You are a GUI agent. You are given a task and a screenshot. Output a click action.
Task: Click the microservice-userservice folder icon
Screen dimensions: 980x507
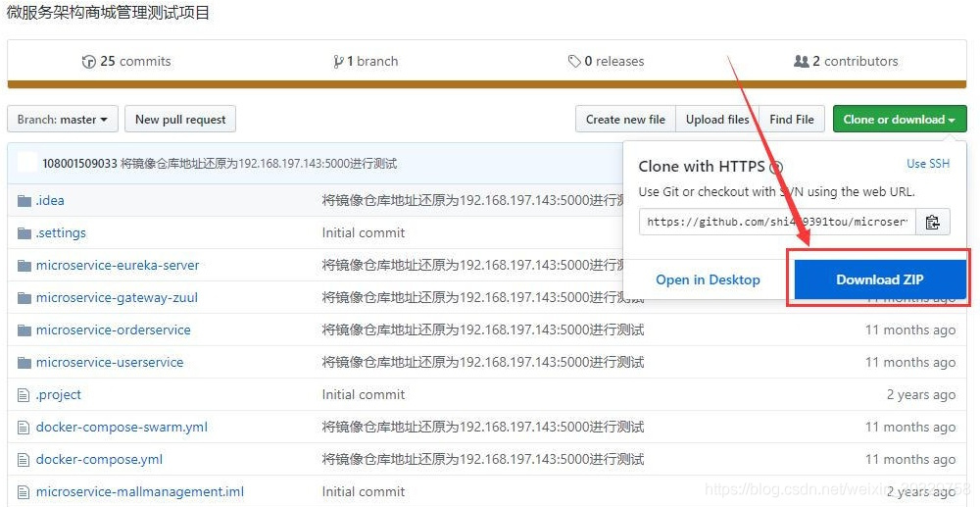pos(24,363)
